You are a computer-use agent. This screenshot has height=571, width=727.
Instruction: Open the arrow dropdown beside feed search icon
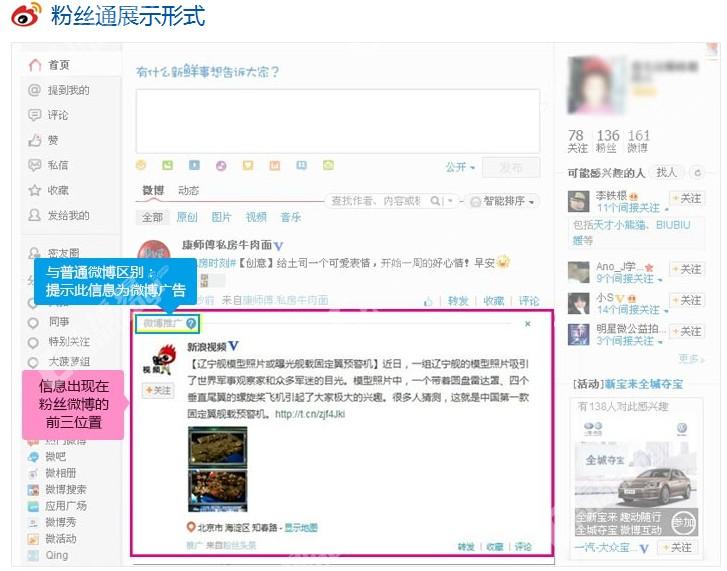click(449, 201)
